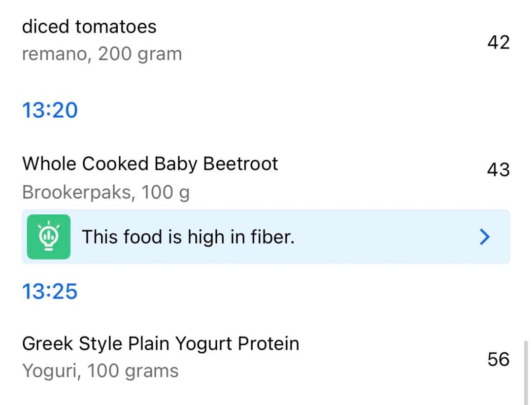Tap the 13:20 meal time header
The image size is (532, 405).
point(50,109)
